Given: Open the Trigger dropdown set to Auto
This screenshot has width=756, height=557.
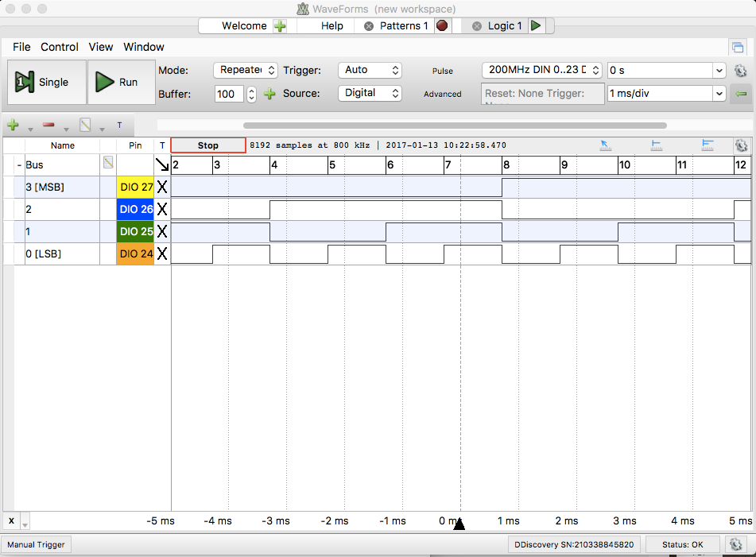Looking at the screenshot, I should [x=370, y=70].
